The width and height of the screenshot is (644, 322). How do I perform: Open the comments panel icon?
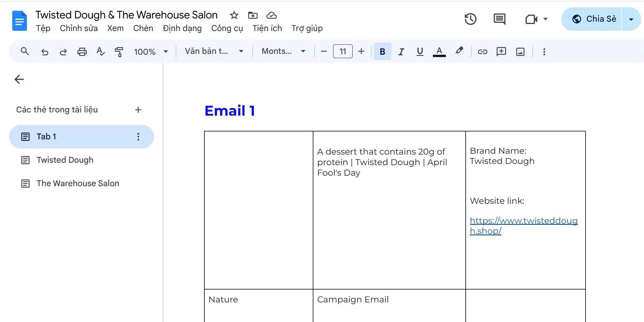pyautogui.click(x=499, y=19)
